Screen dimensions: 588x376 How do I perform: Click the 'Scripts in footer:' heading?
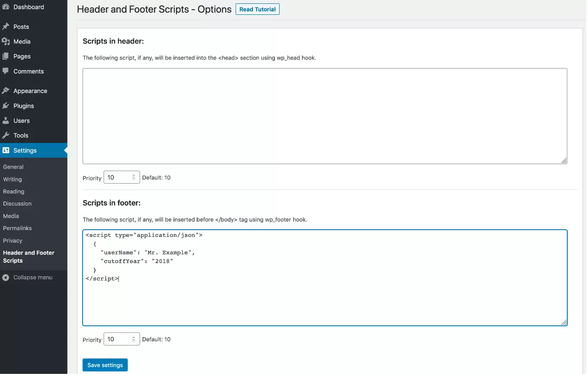tap(112, 203)
